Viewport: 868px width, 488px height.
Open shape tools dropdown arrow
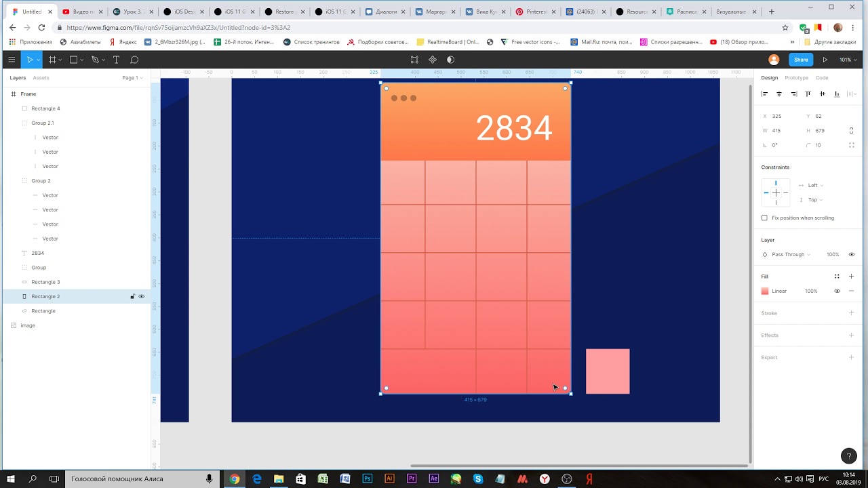coord(82,60)
